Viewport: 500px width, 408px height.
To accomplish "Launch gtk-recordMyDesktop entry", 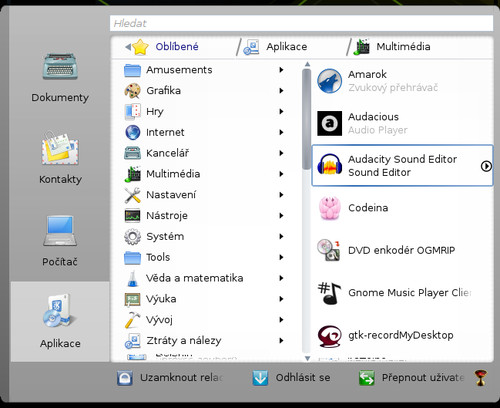I will 402,335.
